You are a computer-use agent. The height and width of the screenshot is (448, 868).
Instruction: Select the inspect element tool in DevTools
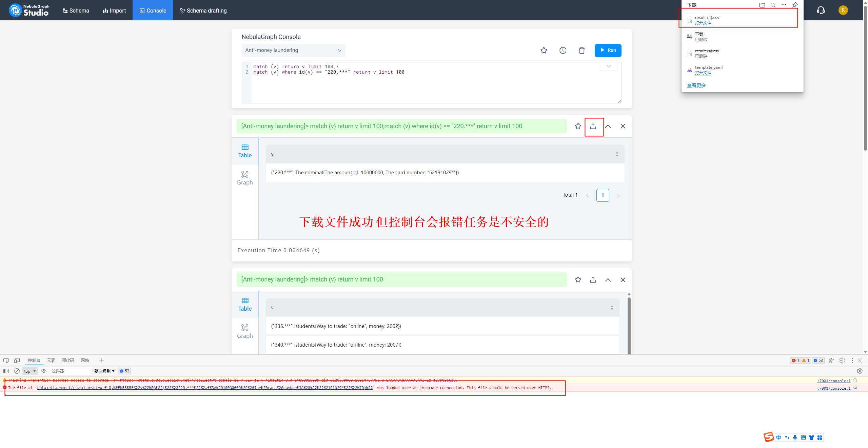point(6,360)
